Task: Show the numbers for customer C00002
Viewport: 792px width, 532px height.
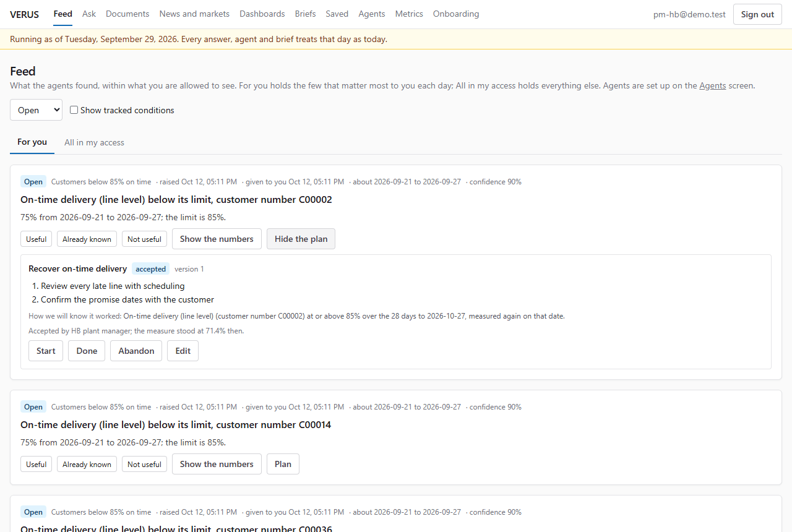Action: pyautogui.click(x=217, y=239)
